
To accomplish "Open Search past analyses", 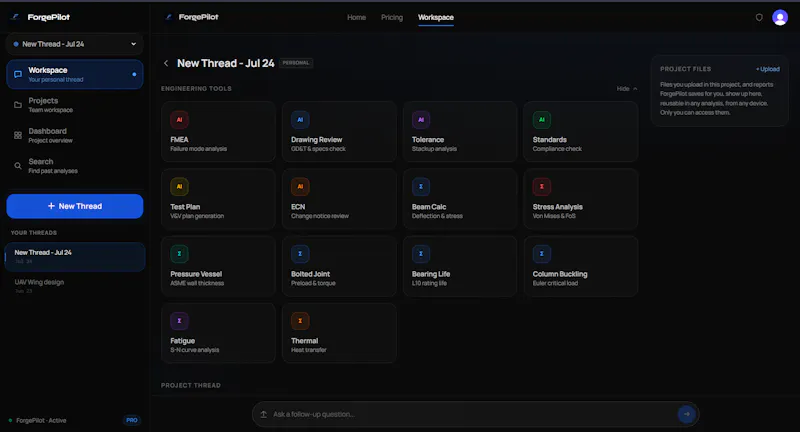I will coord(74,166).
